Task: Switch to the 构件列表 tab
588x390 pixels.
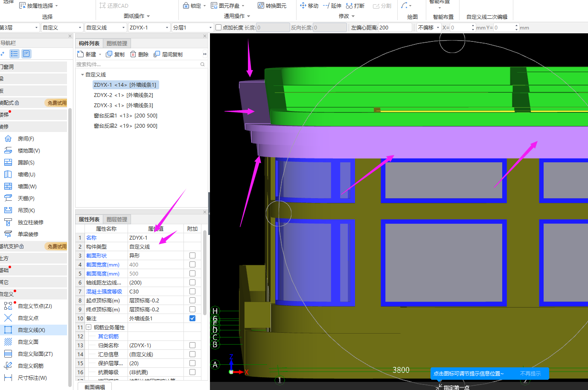Action: [x=89, y=43]
